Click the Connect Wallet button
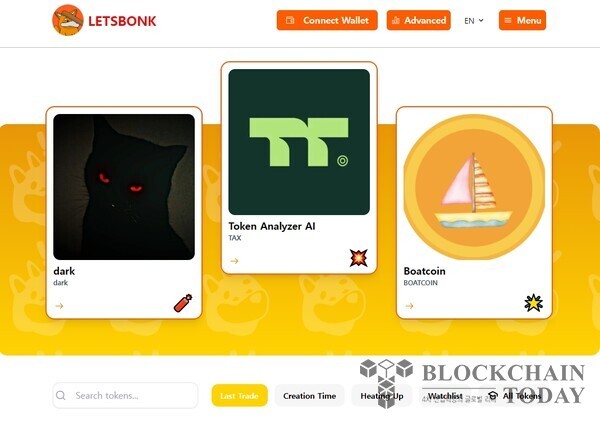The image size is (600, 424). click(327, 20)
